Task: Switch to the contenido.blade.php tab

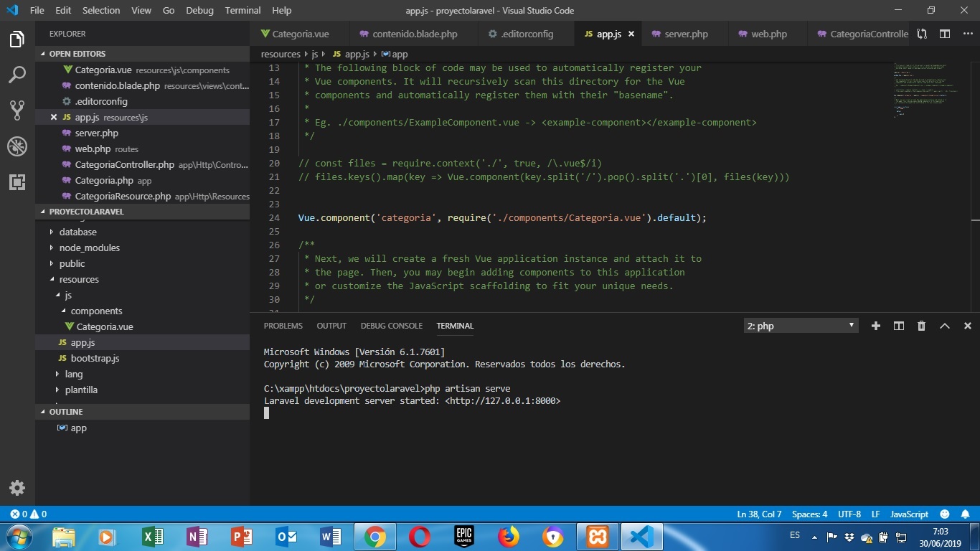Action: pyautogui.click(x=414, y=34)
